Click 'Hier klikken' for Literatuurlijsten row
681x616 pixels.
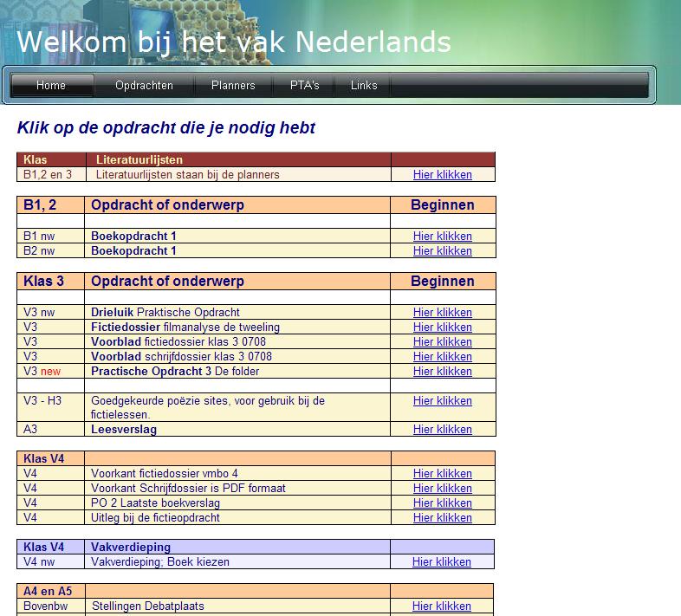pos(442,175)
